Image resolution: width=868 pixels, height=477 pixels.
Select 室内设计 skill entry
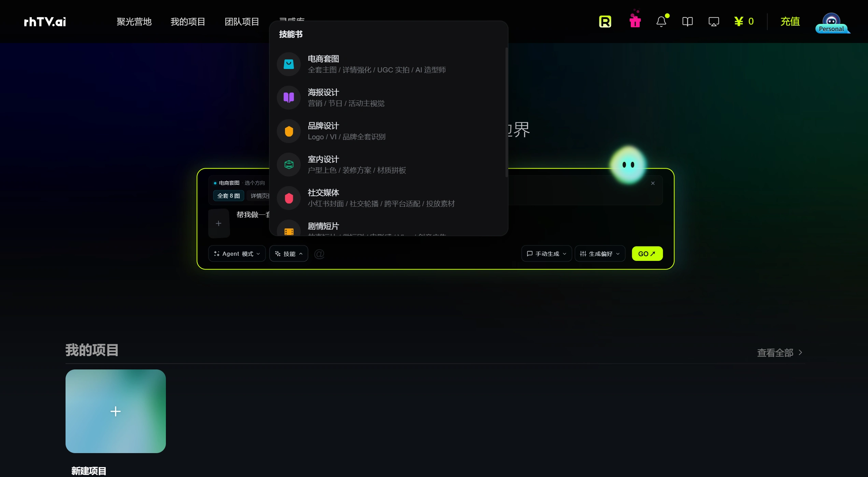pyautogui.click(x=389, y=164)
